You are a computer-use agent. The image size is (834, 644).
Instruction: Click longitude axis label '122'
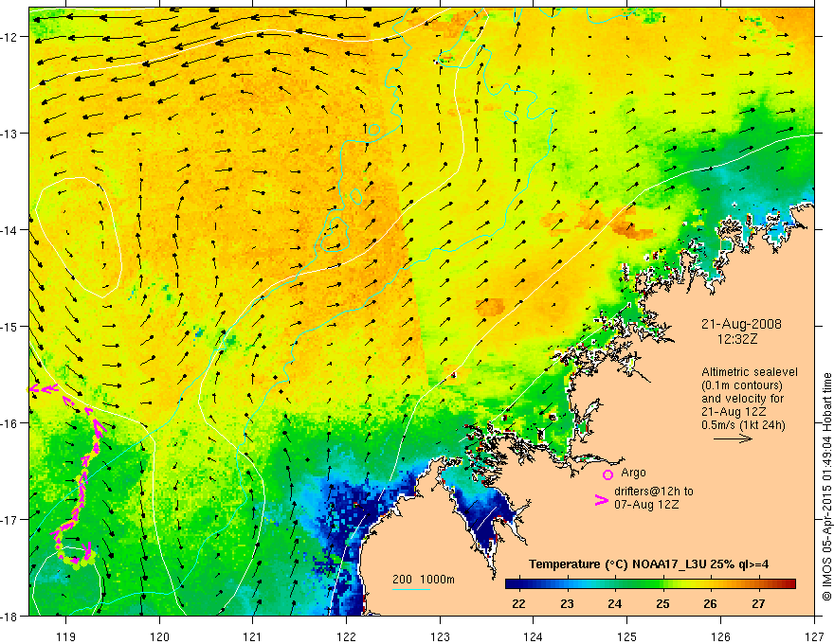coord(346,636)
